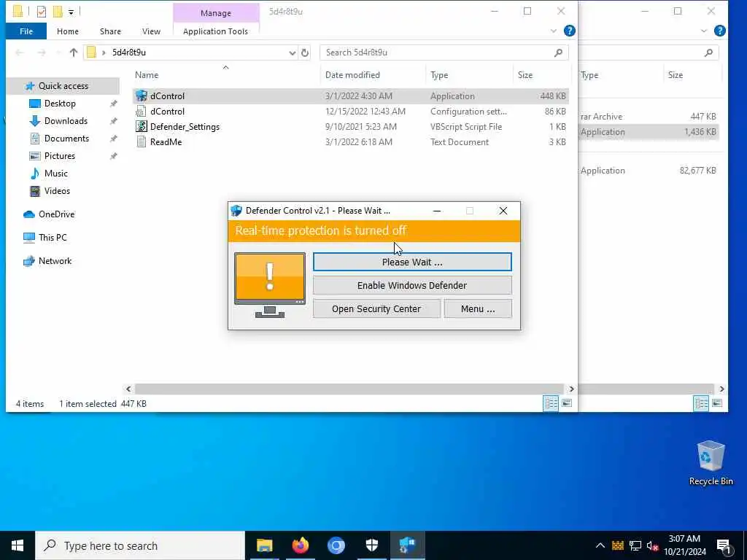Click the Up one level arrow

pyautogui.click(x=74, y=52)
